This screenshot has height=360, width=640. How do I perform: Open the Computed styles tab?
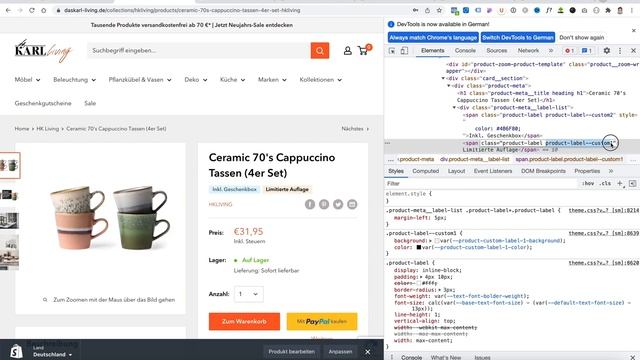click(426, 171)
